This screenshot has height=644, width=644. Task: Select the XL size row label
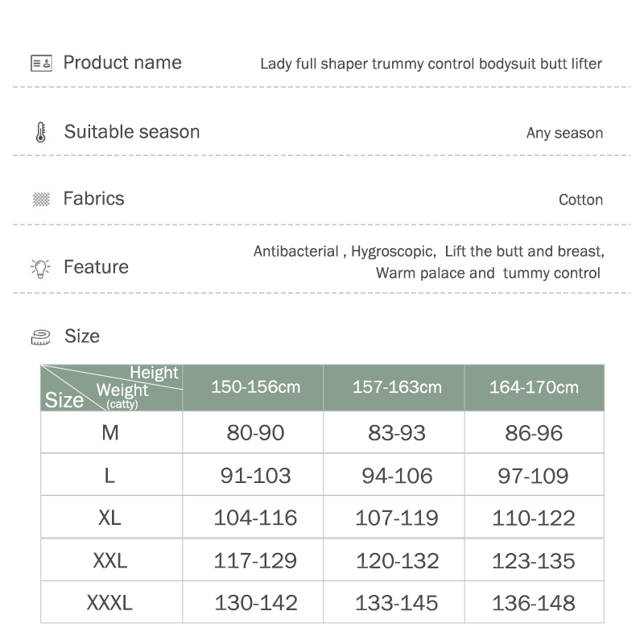click(112, 517)
